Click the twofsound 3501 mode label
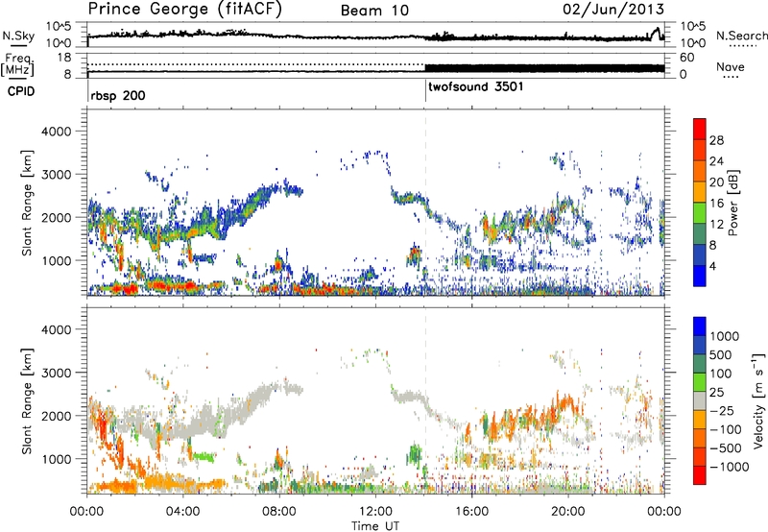The height and width of the screenshot is (532, 768). tap(475, 86)
